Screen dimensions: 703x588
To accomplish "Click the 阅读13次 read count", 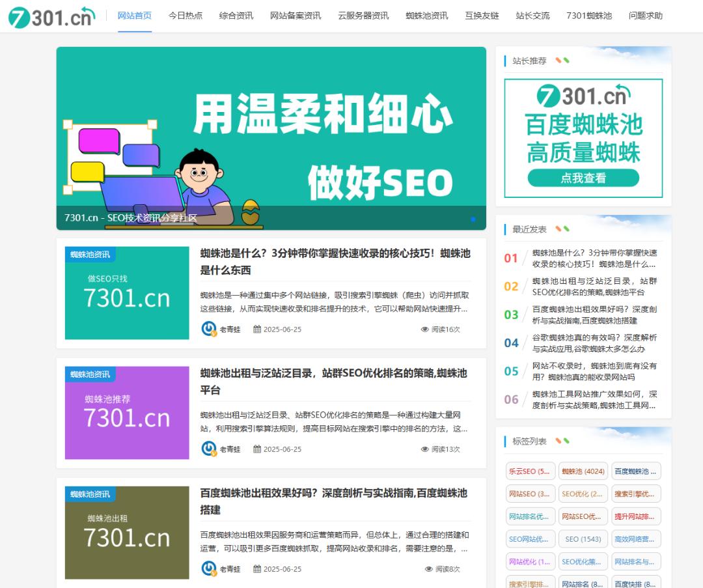I will (x=446, y=449).
